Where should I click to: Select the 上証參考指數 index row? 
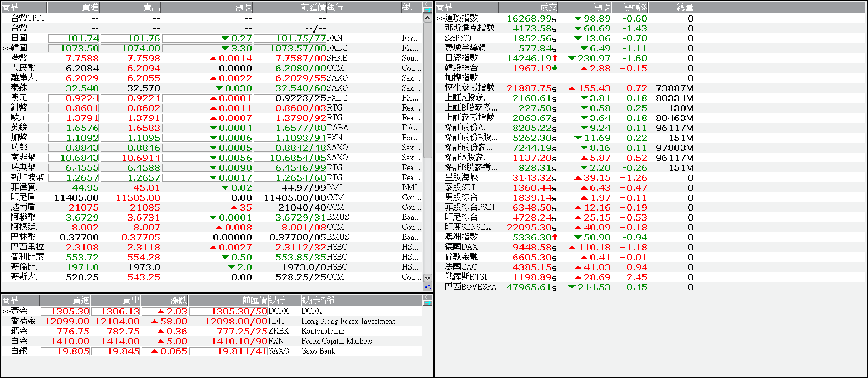(x=651, y=118)
